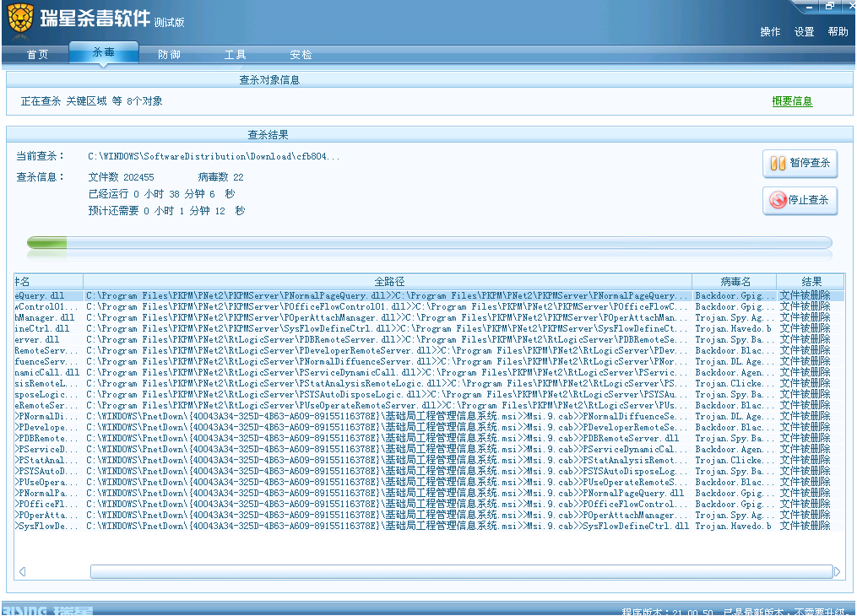Click the current scan path C:\WINDOWS\SoftwareDistribution text
This screenshot has width=857, height=616.
tap(213, 157)
